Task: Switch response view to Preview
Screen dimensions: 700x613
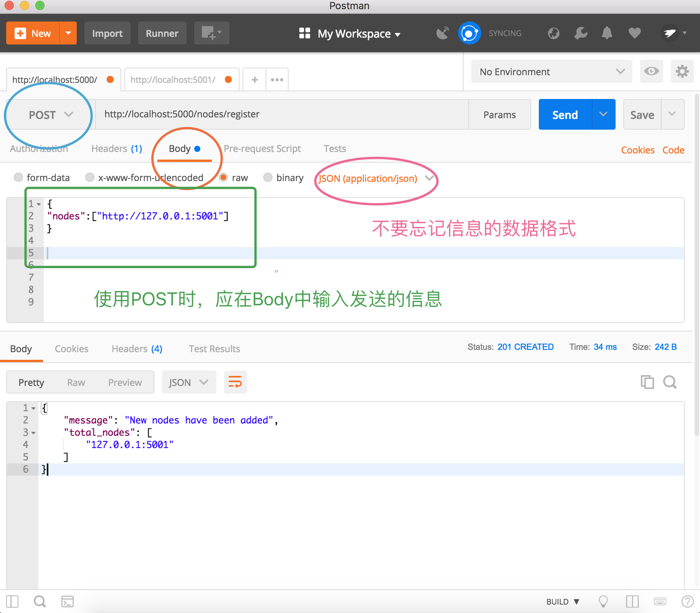Action: tap(125, 382)
